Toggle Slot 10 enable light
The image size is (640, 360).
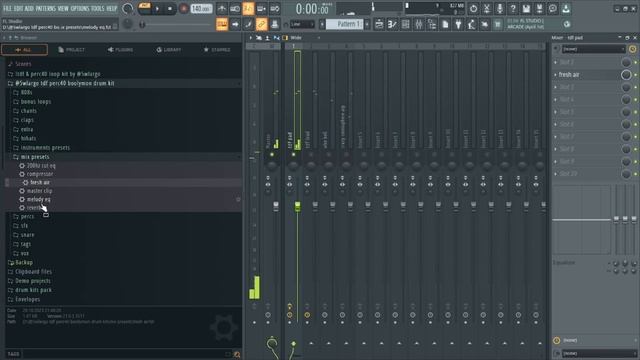pyautogui.click(x=636, y=174)
